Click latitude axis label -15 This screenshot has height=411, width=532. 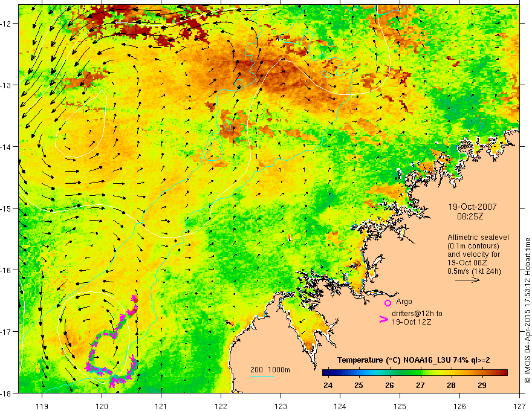coord(7,208)
